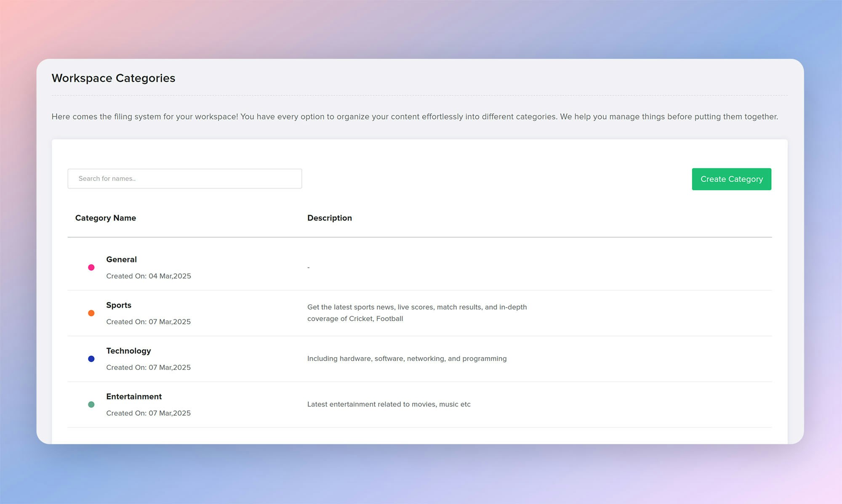The height and width of the screenshot is (504, 842).
Task: Click Entertainment created date text
Action: (148, 413)
